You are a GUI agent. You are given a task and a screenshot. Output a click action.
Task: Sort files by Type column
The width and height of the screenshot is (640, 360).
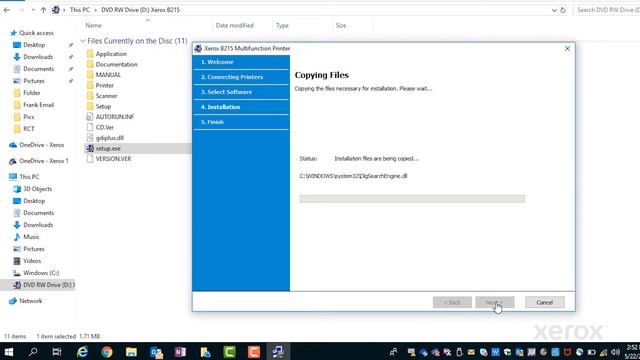click(x=282, y=25)
